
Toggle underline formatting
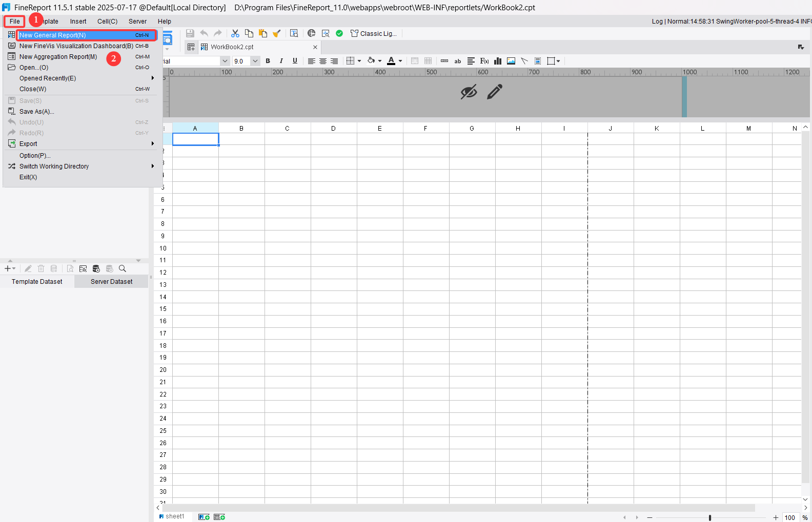[x=295, y=61]
